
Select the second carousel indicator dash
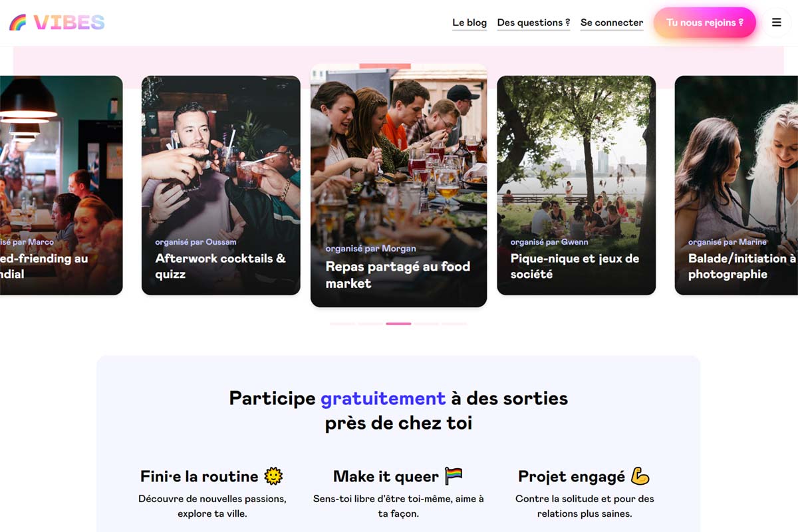click(x=370, y=324)
